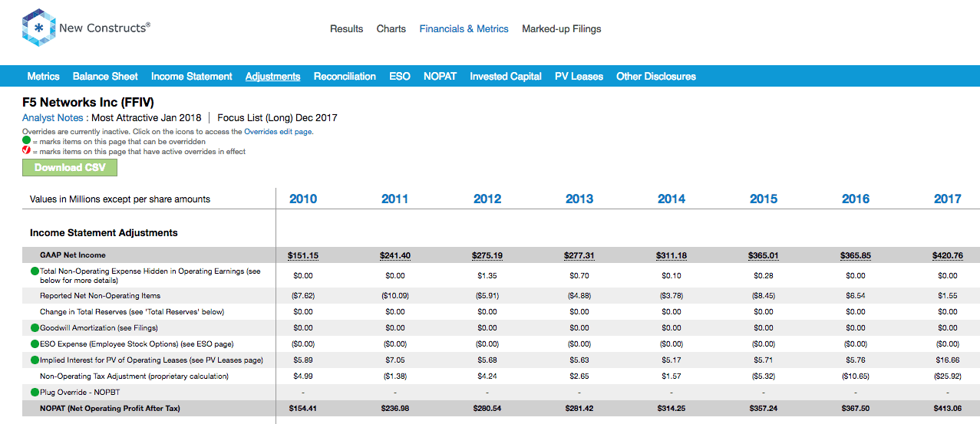Viewport: 980px width, 424px height.
Task: Click NOPAT value $367.50
Action: coord(856,409)
